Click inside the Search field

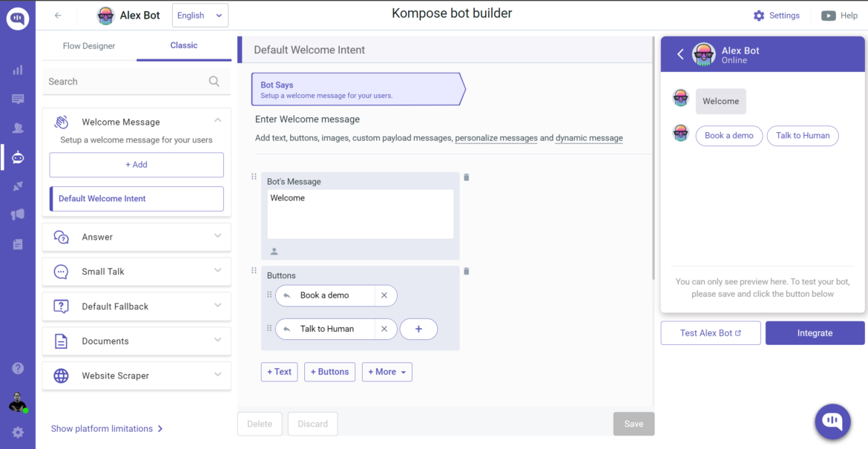tap(126, 81)
